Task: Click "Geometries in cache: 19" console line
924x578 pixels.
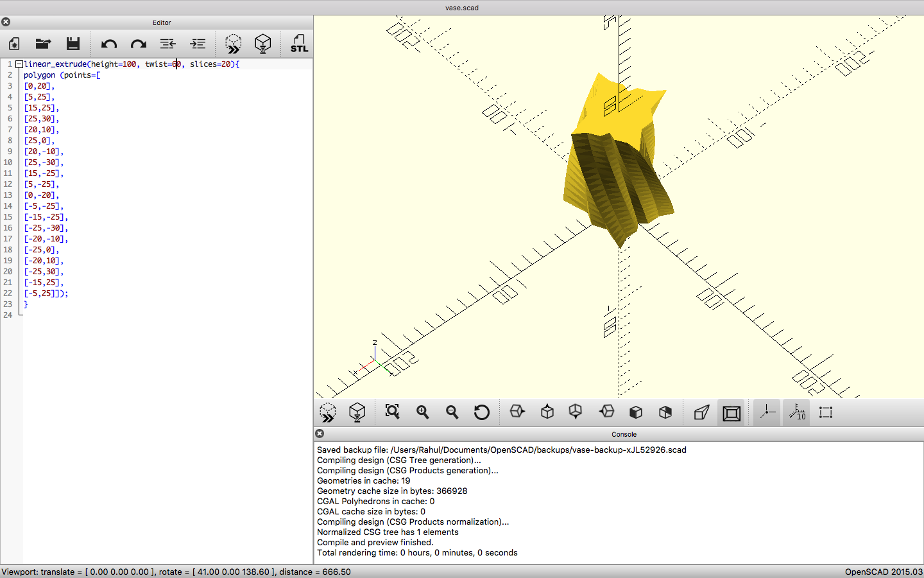Action: click(364, 480)
